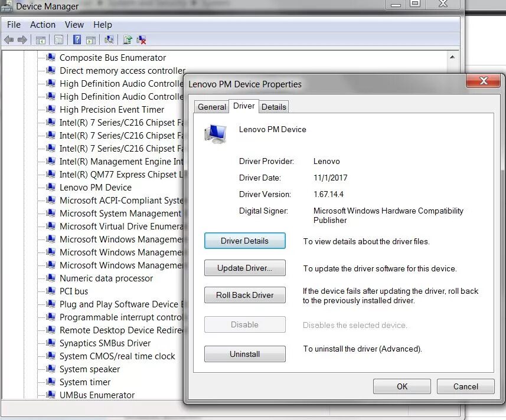The image size is (506, 420).
Task: Select Lenovo PM Device in the device tree
Action: click(96, 187)
